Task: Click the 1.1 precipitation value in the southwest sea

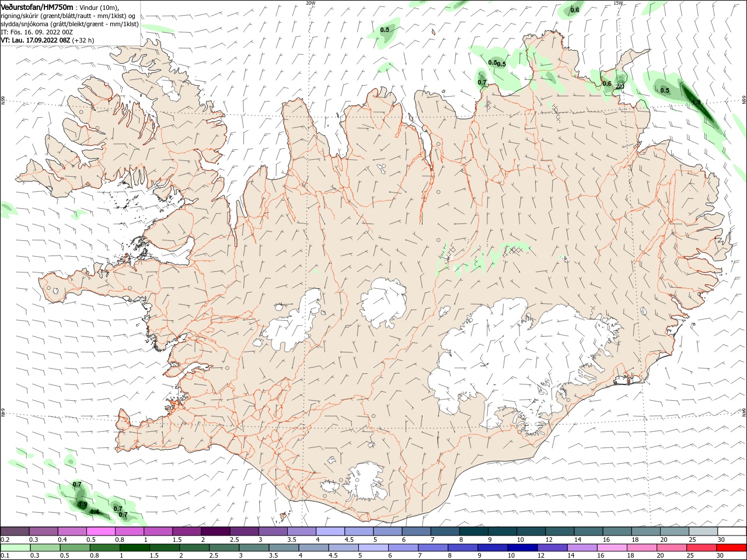Action: tap(95, 512)
